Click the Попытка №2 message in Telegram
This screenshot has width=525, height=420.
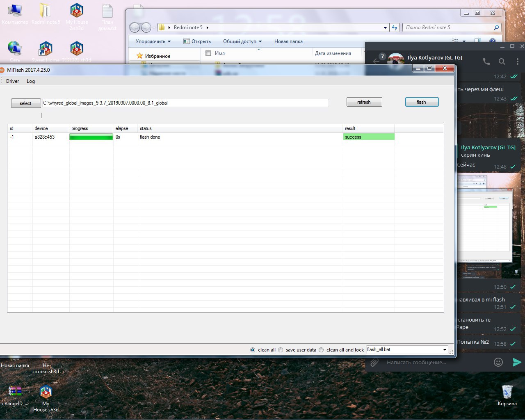click(x=473, y=342)
